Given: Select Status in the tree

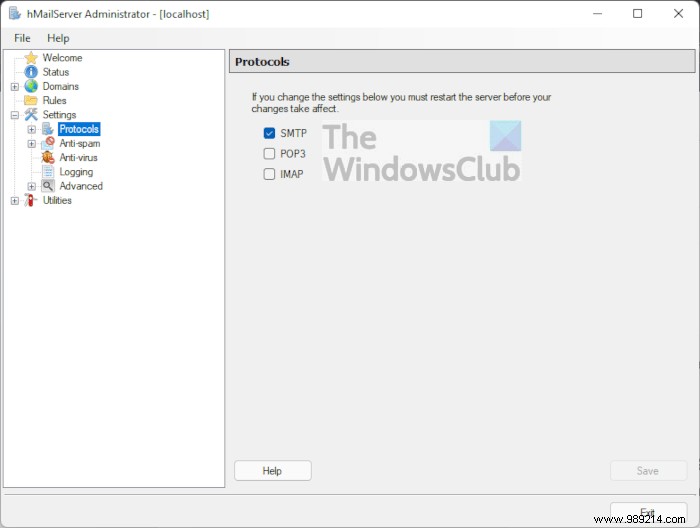Looking at the screenshot, I should click(56, 72).
